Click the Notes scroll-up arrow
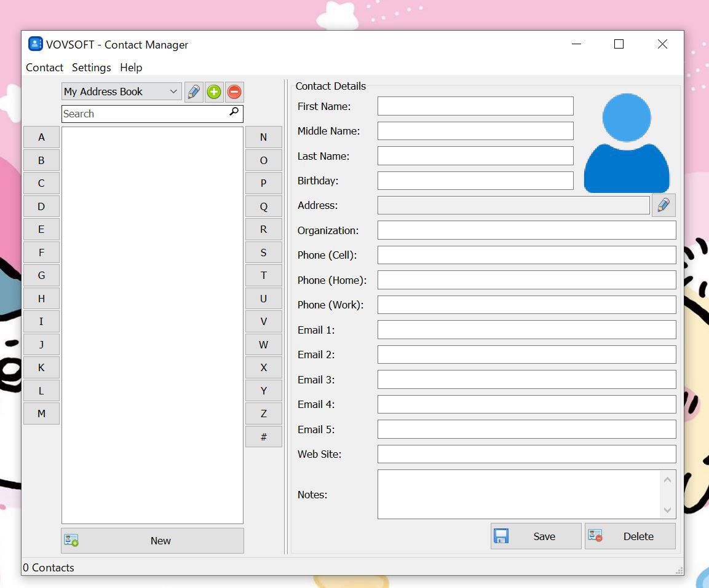 tap(668, 479)
